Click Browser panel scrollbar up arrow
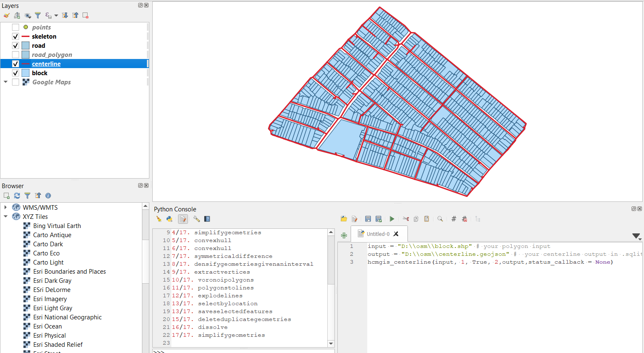Viewport: 644px width, 353px height. coord(146,206)
